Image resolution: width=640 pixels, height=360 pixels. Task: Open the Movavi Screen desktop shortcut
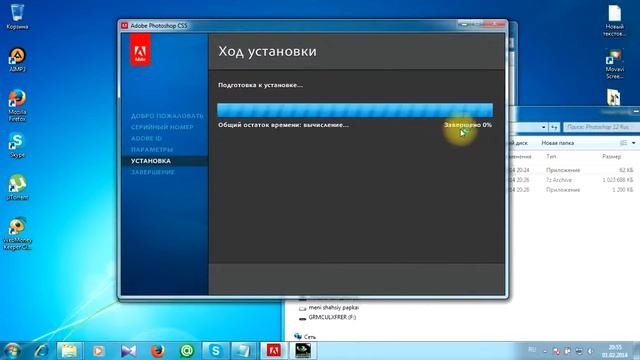[614, 64]
